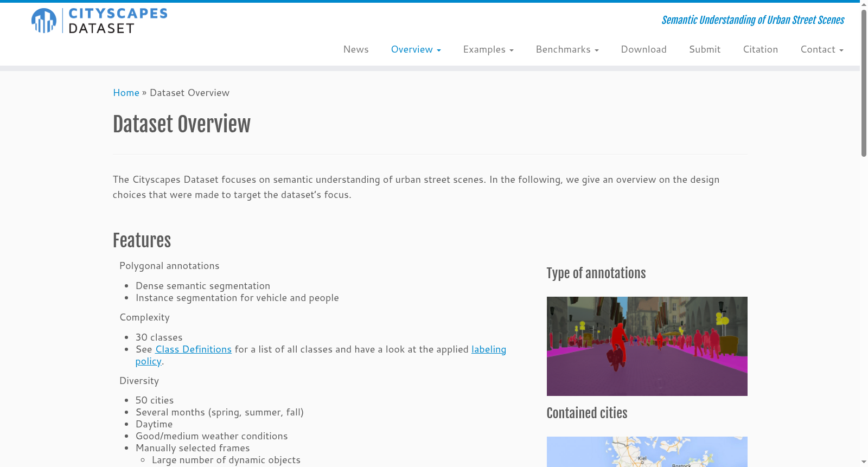The image size is (868, 467).
Task: Open the Submit page
Action: click(705, 49)
